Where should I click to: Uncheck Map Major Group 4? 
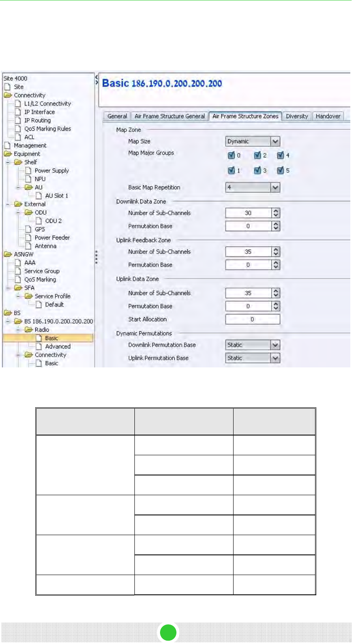281,156
